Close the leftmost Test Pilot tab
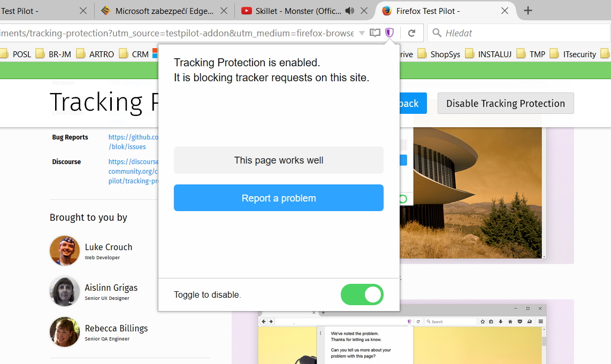 click(83, 11)
